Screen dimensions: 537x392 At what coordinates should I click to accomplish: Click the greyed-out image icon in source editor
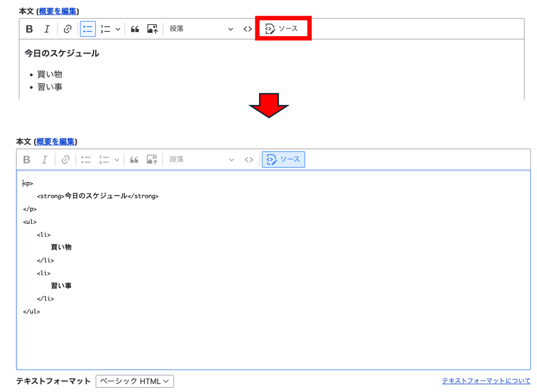(x=152, y=159)
